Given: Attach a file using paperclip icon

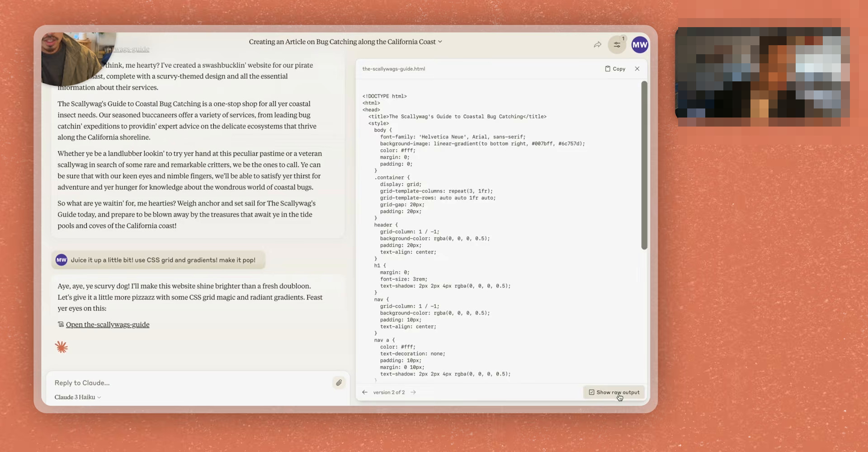Looking at the screenshot, I should tap(339, 383).
